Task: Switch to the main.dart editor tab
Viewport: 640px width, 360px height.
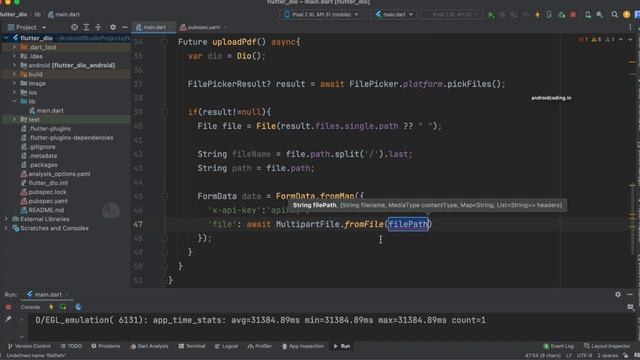Action: tap(154, 27)
